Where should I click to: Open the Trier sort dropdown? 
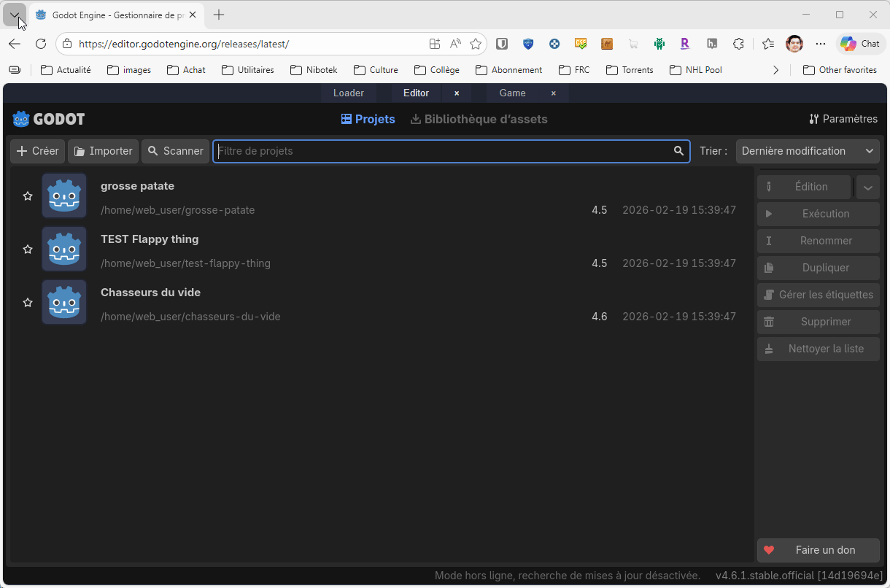tap(808, 151)
